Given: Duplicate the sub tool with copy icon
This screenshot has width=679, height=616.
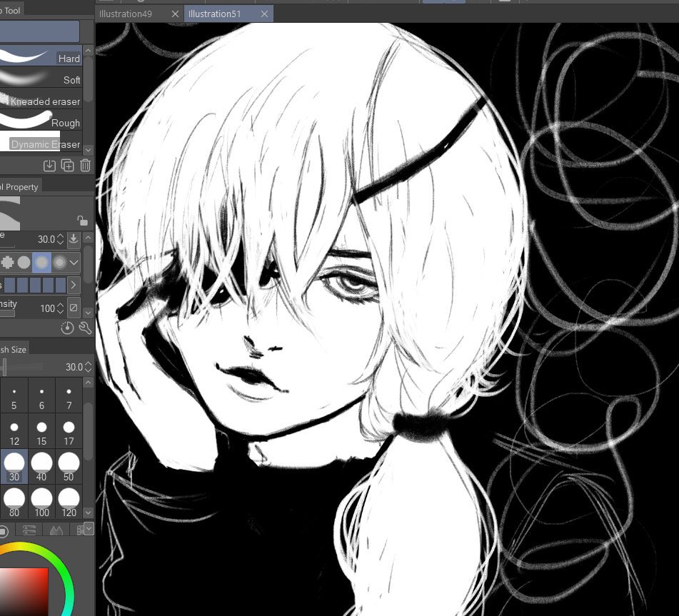Looking at the screenshot, I should tap(68, 166).
